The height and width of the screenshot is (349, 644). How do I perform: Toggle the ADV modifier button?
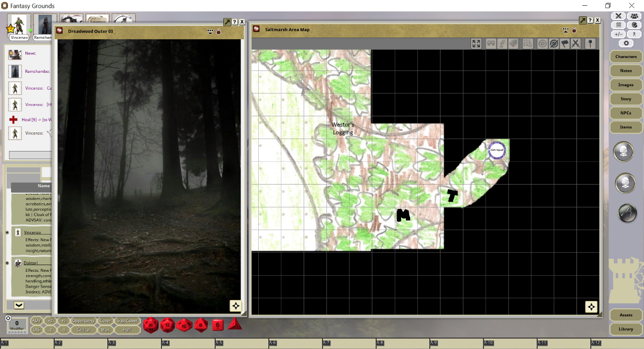(36, 321)
